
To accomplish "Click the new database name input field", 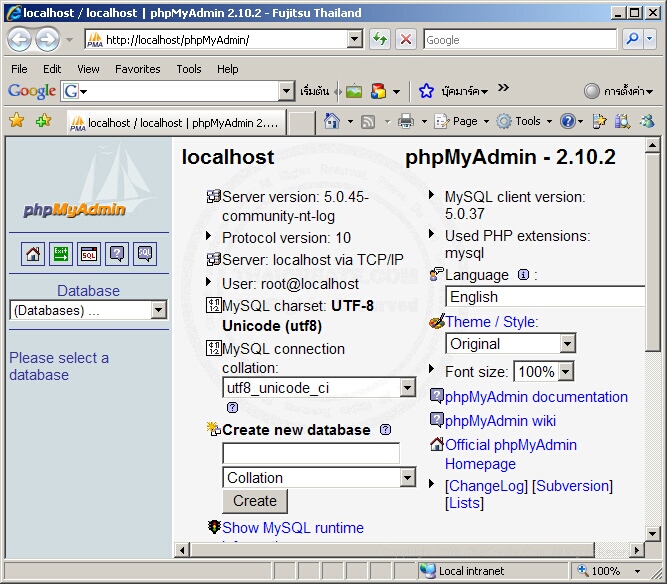I will click(311, 453).
